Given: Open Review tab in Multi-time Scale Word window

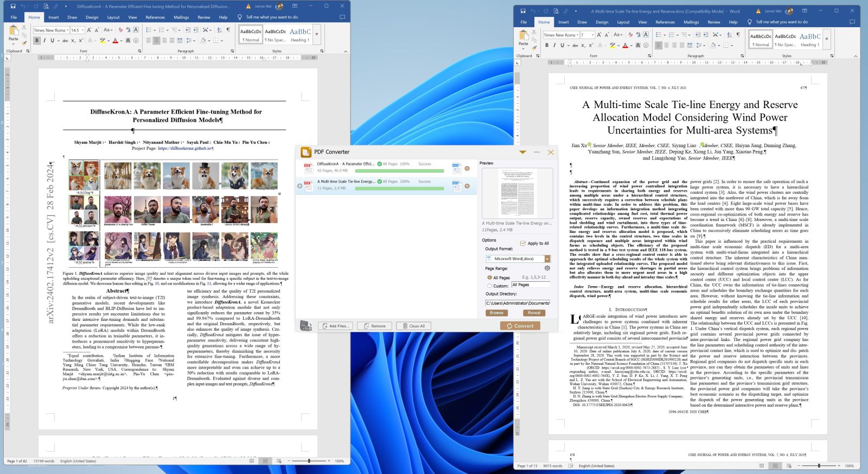Looking at the screenshot, I should (714, 22).
